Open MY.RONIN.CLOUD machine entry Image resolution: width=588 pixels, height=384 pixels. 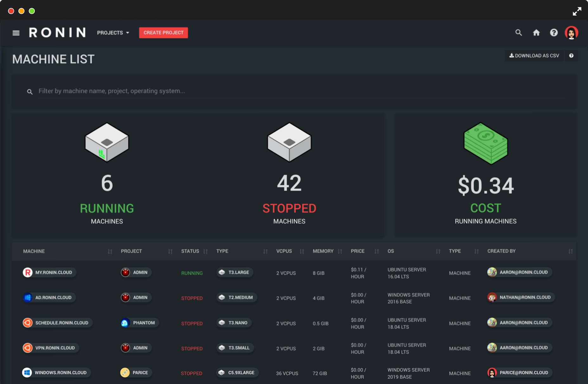49,272
